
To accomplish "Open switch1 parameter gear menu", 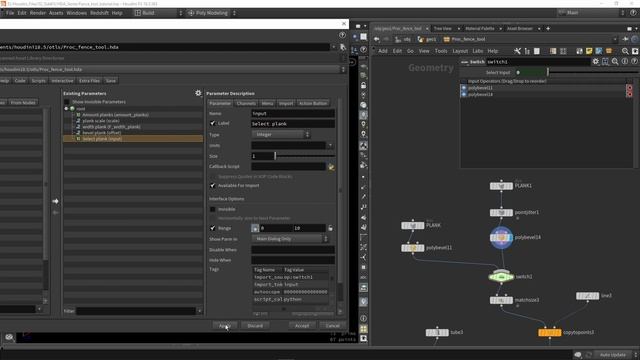I will coord(596,62).
